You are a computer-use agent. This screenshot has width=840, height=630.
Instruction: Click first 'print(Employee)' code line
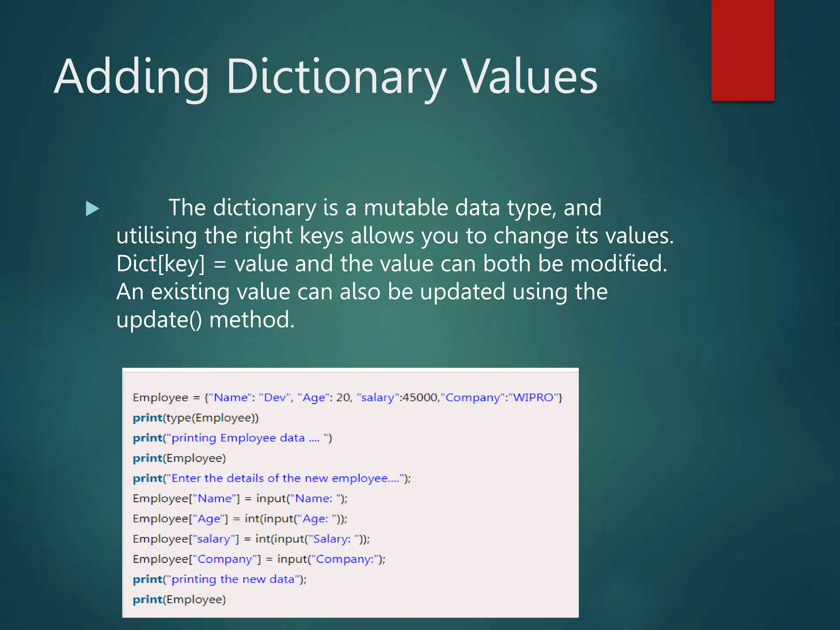coord(179,458)
